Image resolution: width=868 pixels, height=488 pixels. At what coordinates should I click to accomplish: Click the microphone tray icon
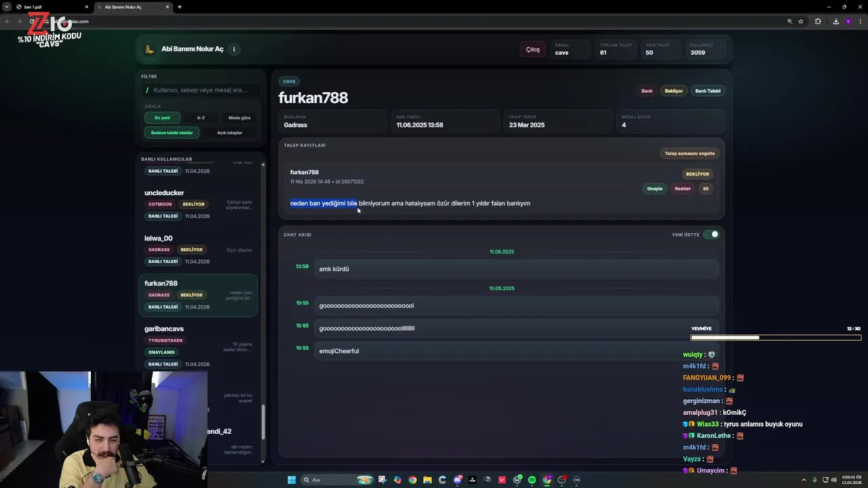click(x=814, y=480)
